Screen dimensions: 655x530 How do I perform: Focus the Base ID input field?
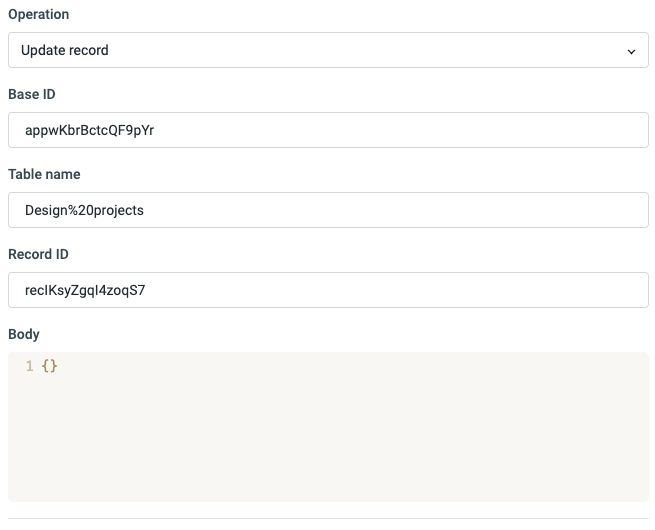click(328, 130)
